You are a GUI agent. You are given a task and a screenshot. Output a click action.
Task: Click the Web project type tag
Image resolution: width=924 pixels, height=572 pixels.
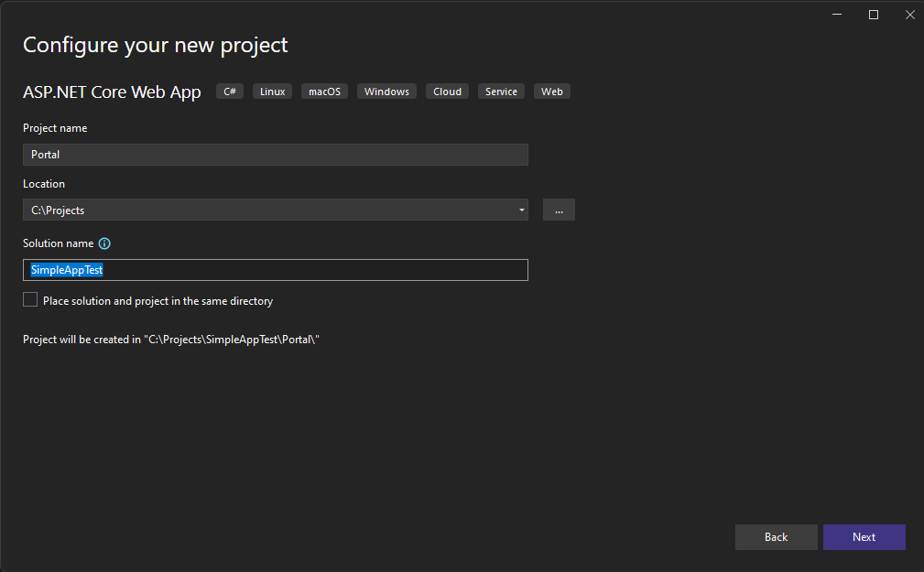click(551, 91)
